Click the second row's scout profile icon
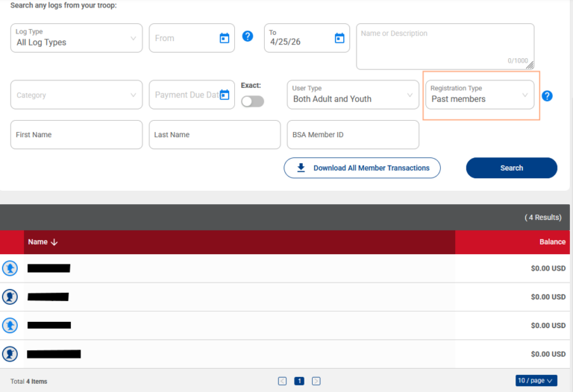Image resolution: width=573 pixels, height=392 pixels. point(10,297)
